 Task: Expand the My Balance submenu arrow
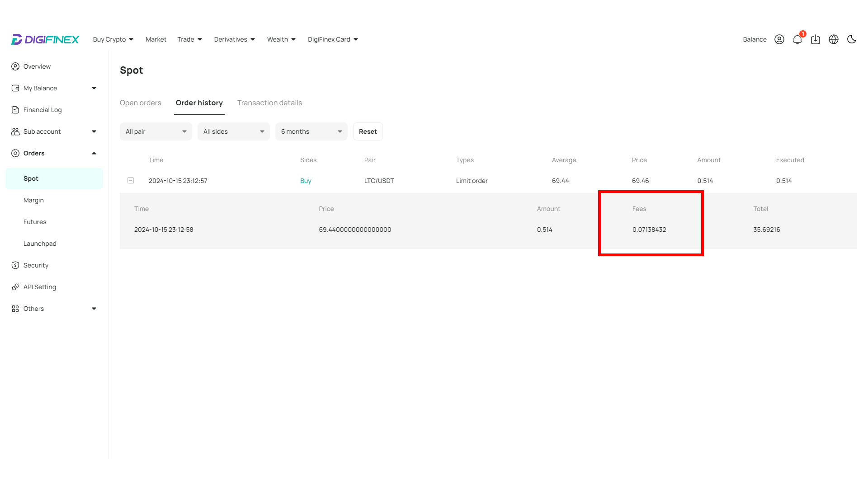94,88
